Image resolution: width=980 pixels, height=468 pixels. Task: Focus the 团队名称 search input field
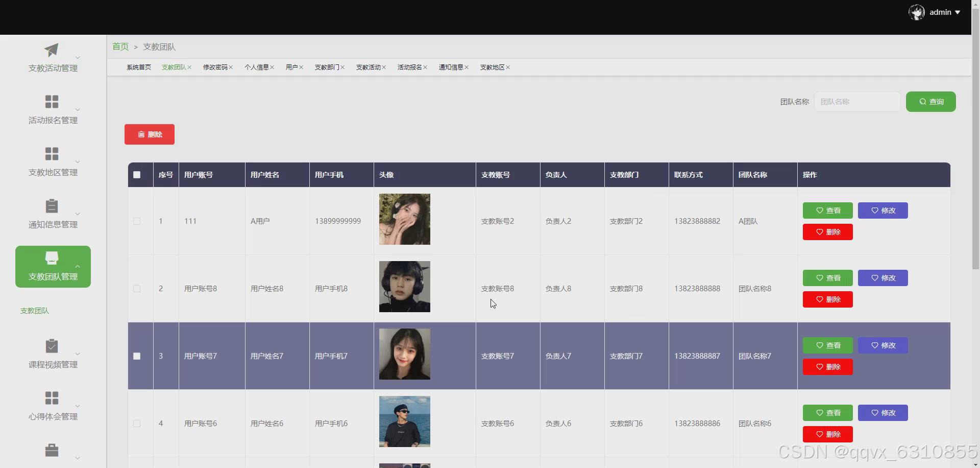pos(857,102)
